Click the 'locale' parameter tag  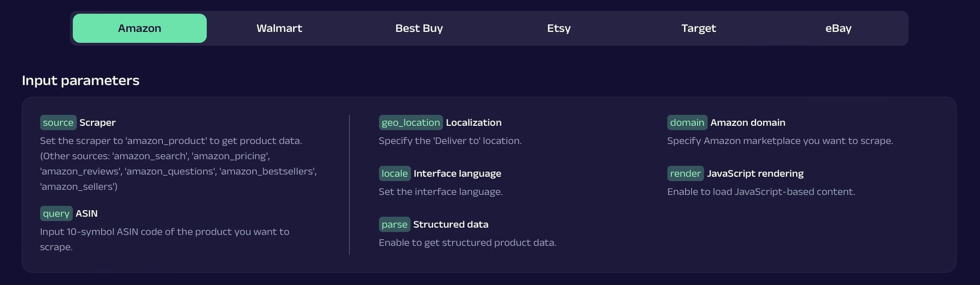(394, 173)
